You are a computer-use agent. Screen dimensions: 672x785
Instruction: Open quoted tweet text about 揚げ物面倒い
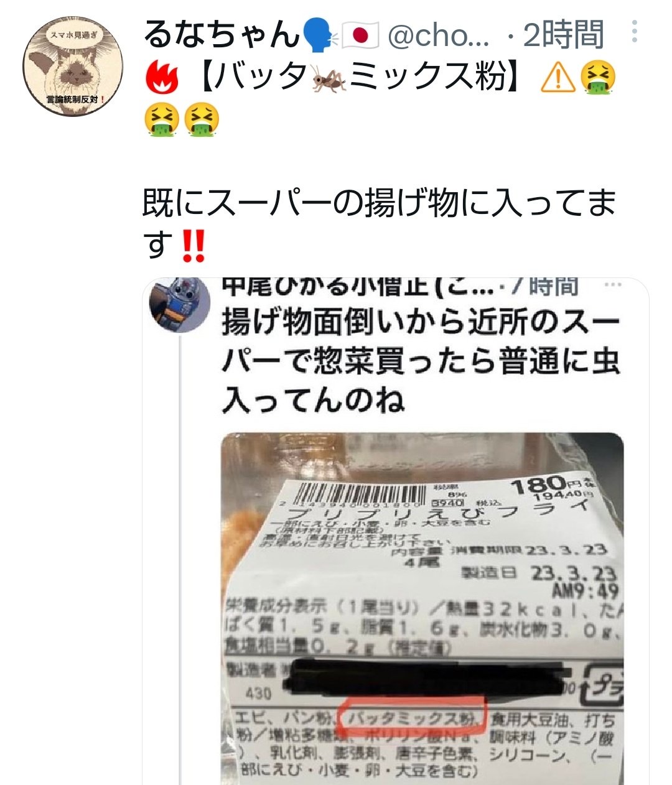pyautogui.click(x=421, y=361)
